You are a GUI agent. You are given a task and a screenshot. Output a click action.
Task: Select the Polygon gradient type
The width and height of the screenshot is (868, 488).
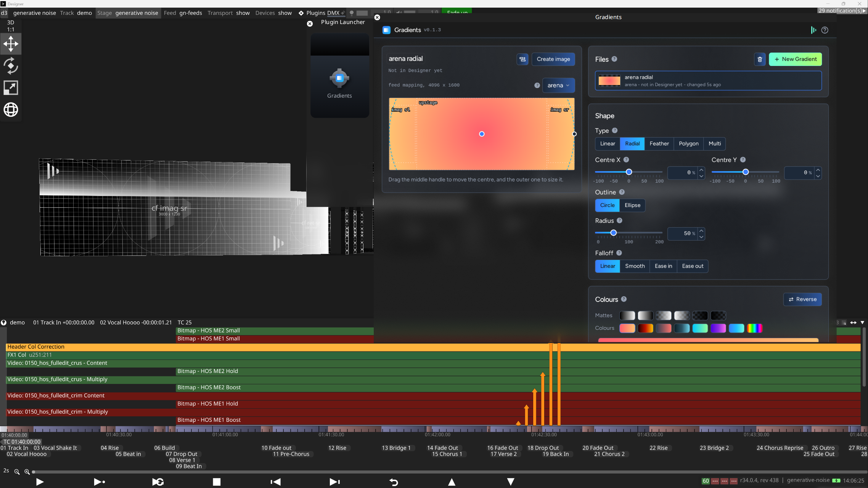(x=688, y=144)
